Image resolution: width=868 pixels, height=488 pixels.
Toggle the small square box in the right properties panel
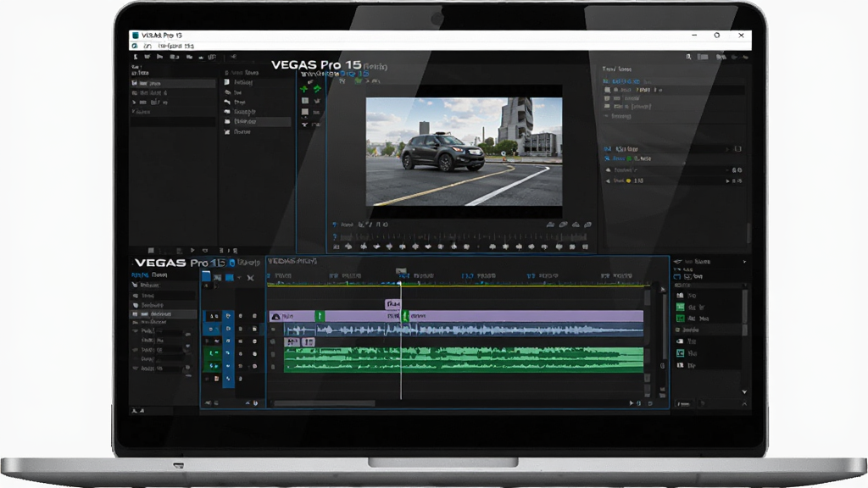click(737, 149)
